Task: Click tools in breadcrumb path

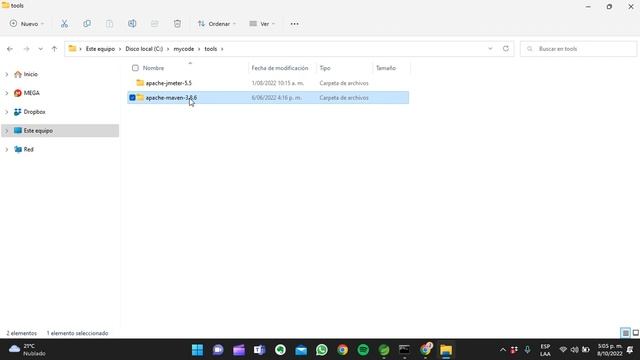Action: click(x=211, y=49)
